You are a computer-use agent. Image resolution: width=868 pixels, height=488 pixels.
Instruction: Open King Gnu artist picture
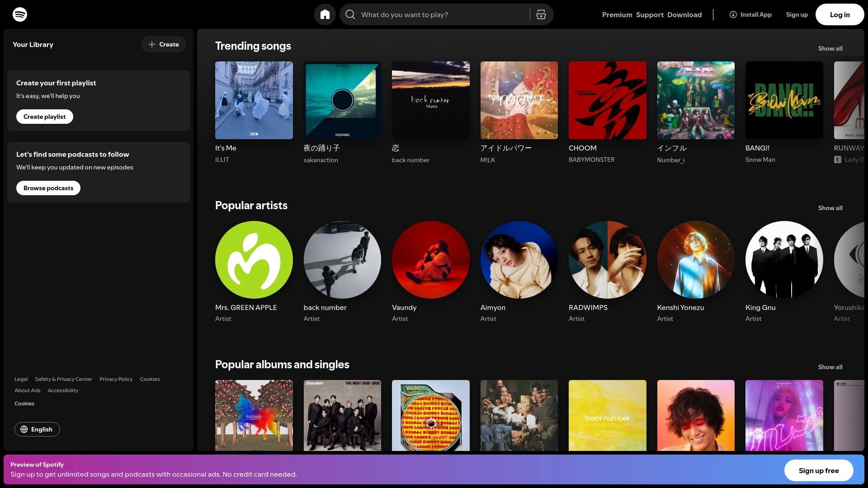click(x=784, y=260)
